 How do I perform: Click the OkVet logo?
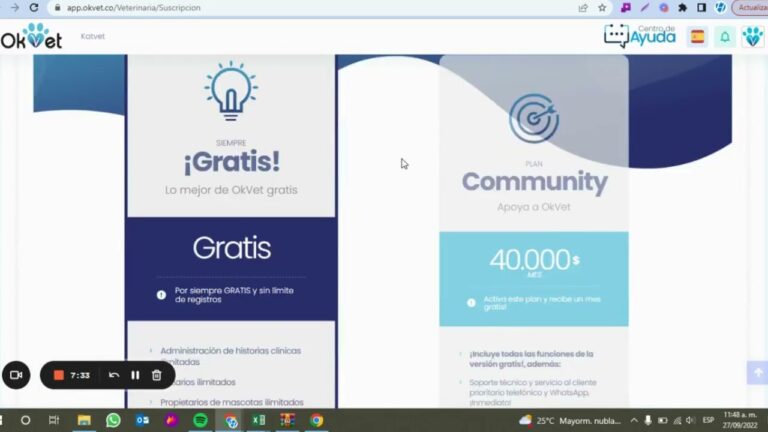click(31, 36)
